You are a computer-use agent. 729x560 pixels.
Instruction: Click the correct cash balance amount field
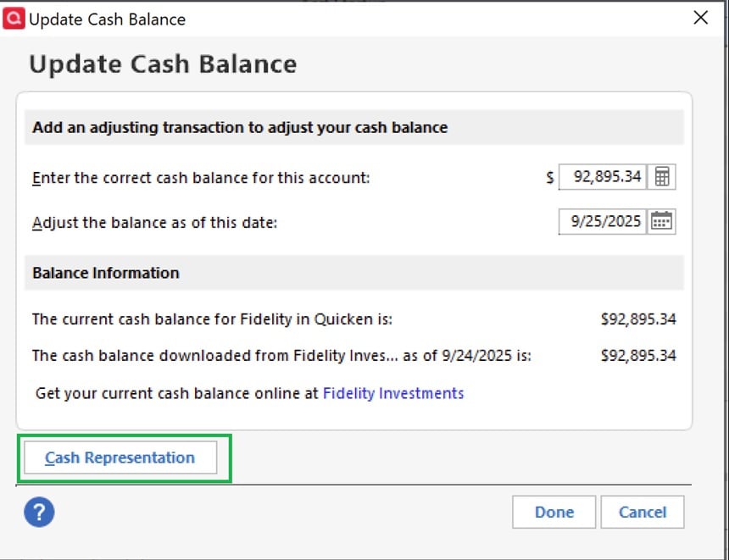click(x=604, y=177)
